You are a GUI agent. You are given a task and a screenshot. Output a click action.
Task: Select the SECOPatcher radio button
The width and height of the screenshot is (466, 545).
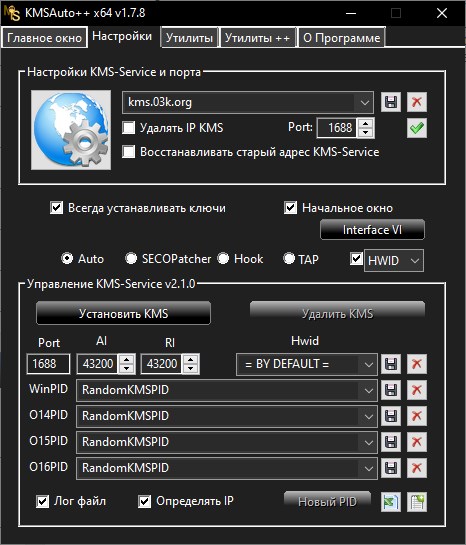[131, 258]
